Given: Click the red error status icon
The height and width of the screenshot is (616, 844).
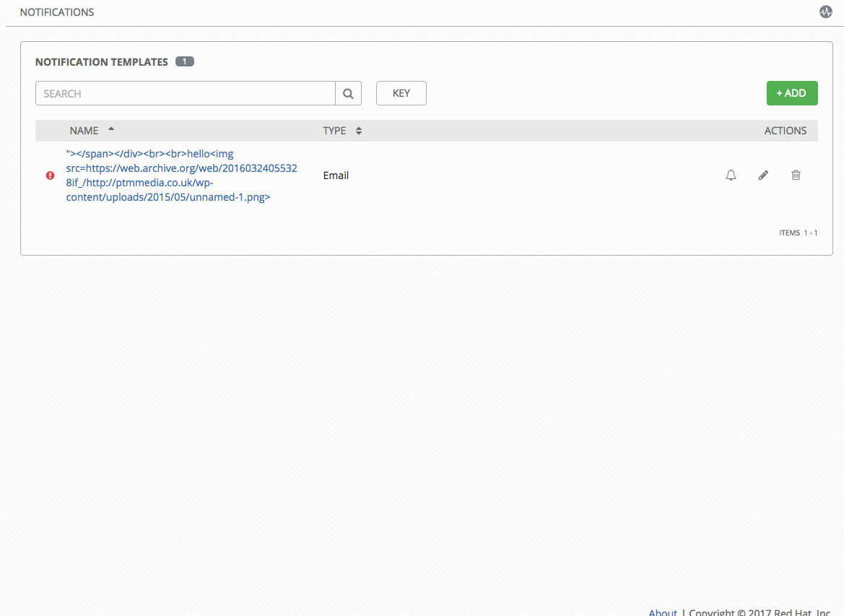Looking at the screenshot, I should click(x=49, y=175).
